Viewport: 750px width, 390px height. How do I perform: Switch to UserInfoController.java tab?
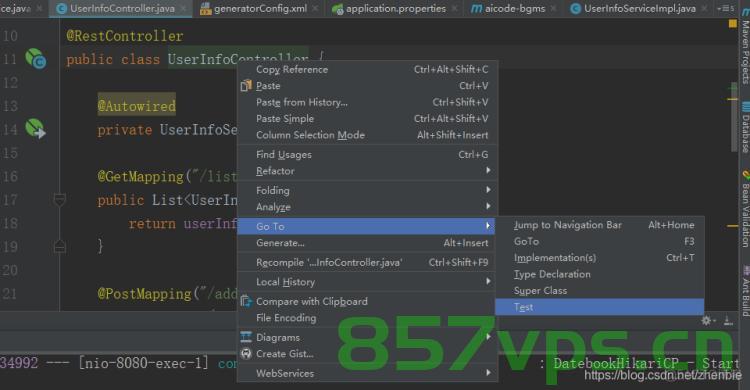tap(121, 8)
